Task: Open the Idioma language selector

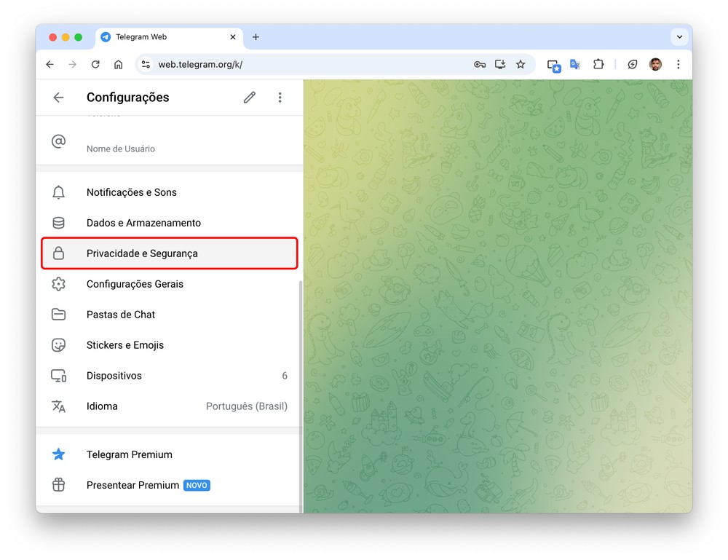Action: (x=169, y=406)
